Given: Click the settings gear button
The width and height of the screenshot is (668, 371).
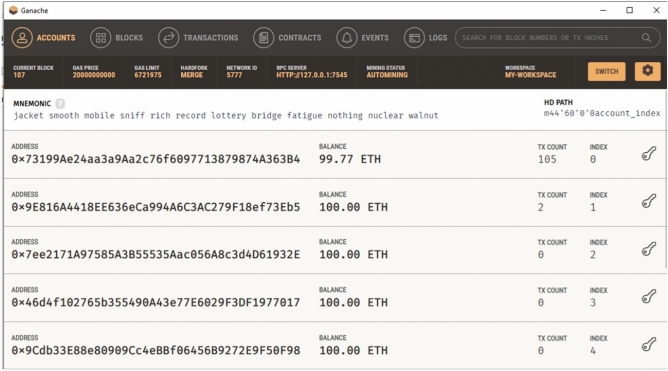Looking at the screenshot, I should (648, 71).
